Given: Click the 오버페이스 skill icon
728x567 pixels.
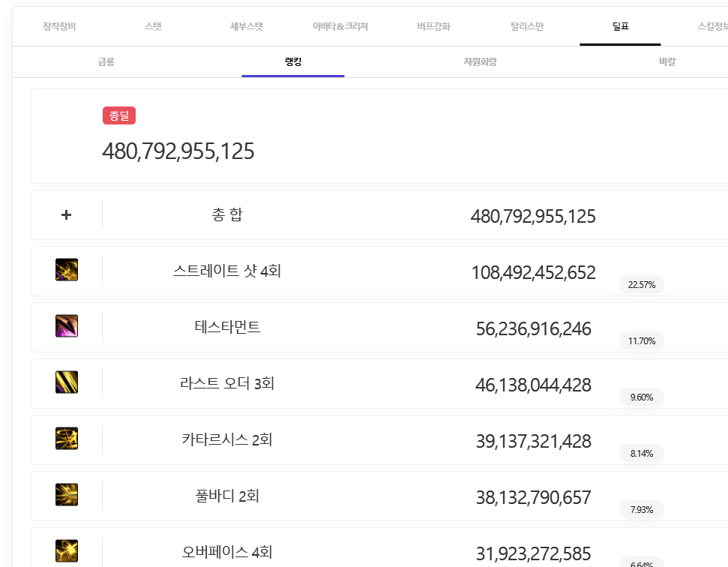Looking at the screenshot, I should click(x=67, y=551).
